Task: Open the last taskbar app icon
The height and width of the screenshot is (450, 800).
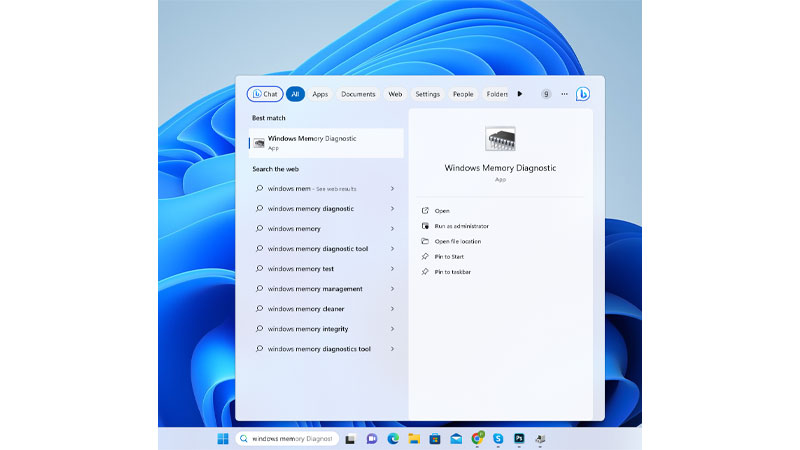Action: pos(540,439)
